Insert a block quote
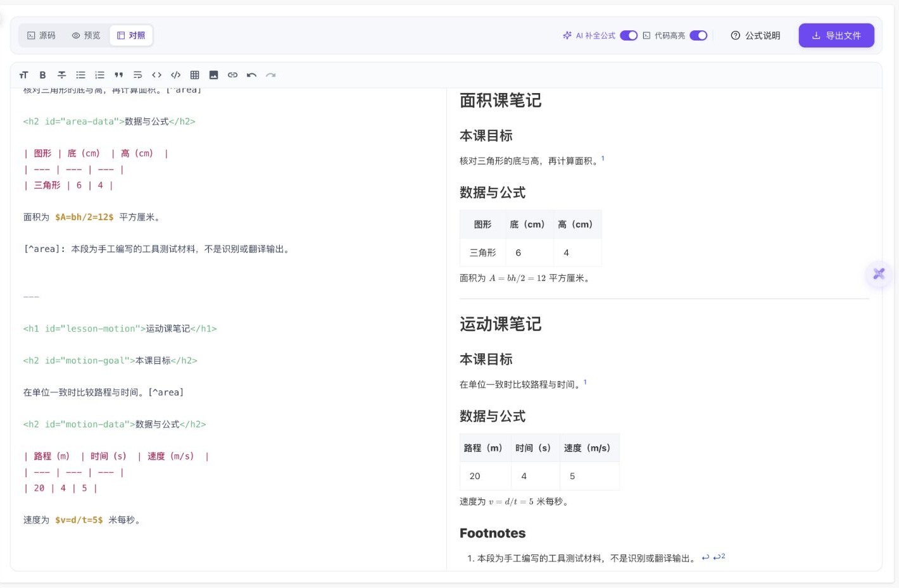The width and height of the screenshot is (899, 588). click(x=118, y=75)
